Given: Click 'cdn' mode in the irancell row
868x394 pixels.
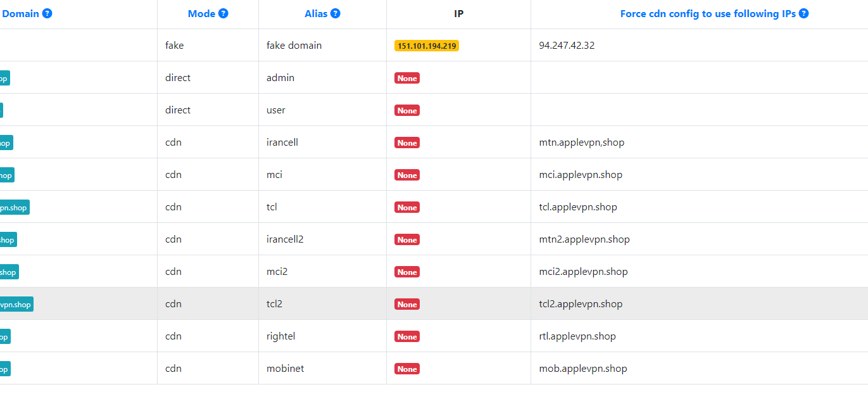Looking at the screenshot, I should click(173, 142).
